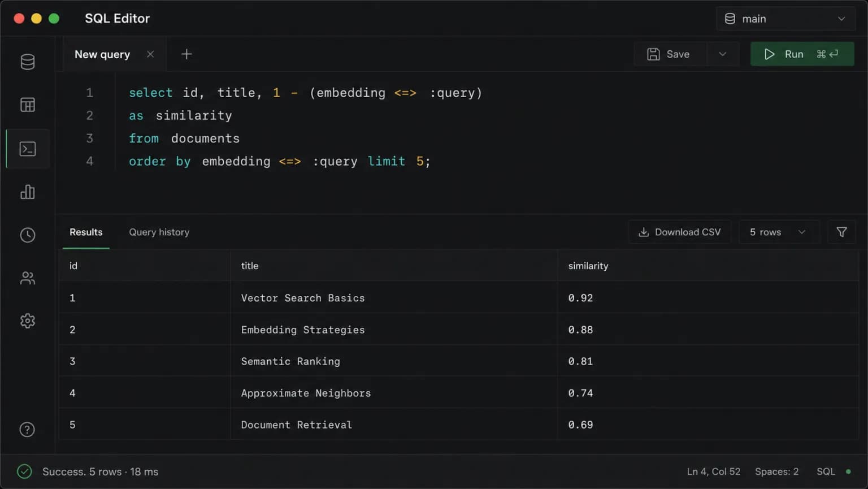The image size is (868, 489).
Task: Click the Save button
Action: [670, 54]
